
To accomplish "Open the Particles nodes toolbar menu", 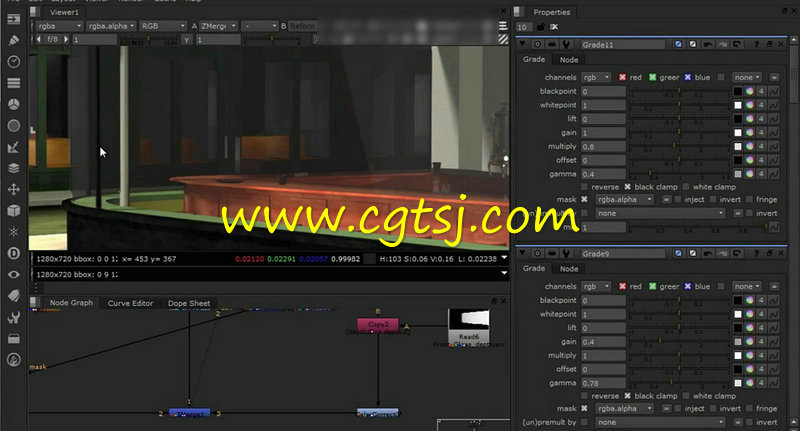I will 14,232.
